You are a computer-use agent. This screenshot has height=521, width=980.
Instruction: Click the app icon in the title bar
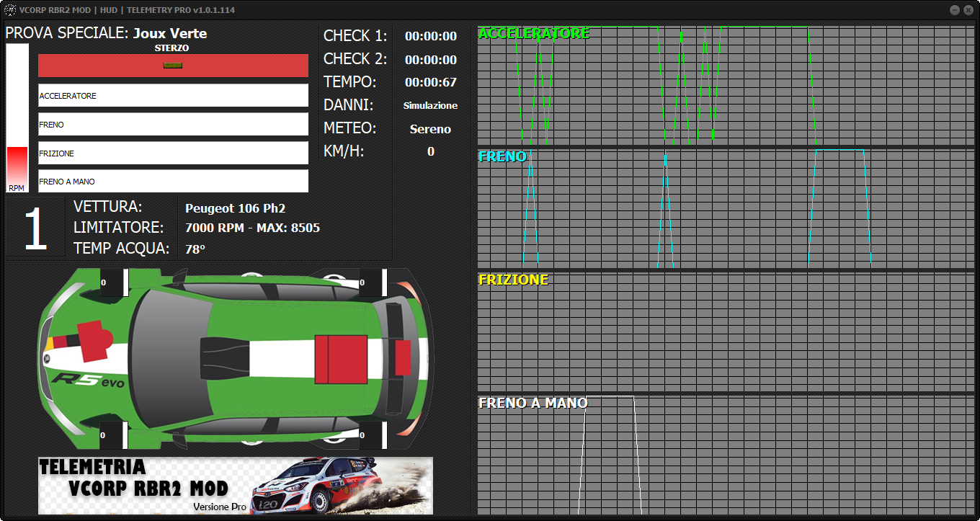pos(10,10)
